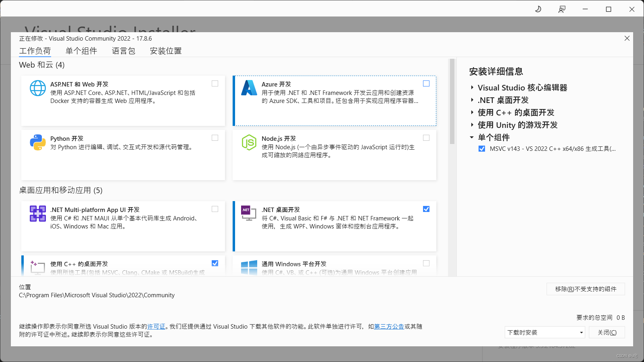The height and width of the screenshot is (362, 644).
Task: Open the license link
Action: tap(156, 327)
